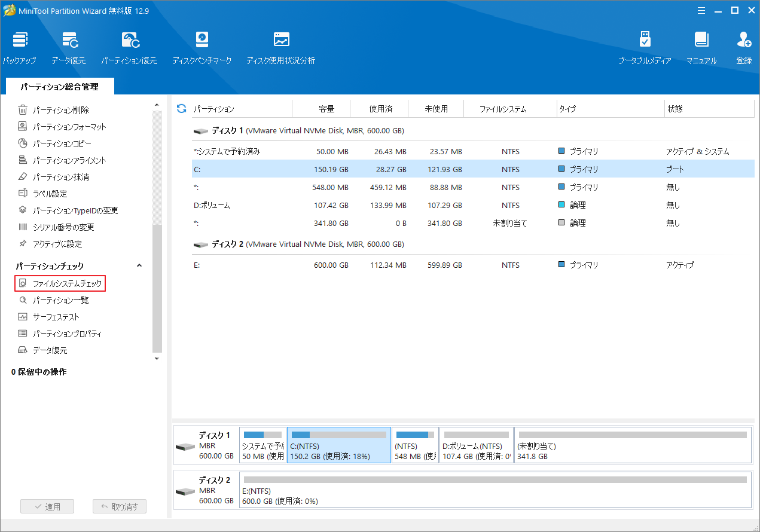760x532 pixels.
Task: Click the 121.93 GB unused cell
Action: click(x=443, y=169)
